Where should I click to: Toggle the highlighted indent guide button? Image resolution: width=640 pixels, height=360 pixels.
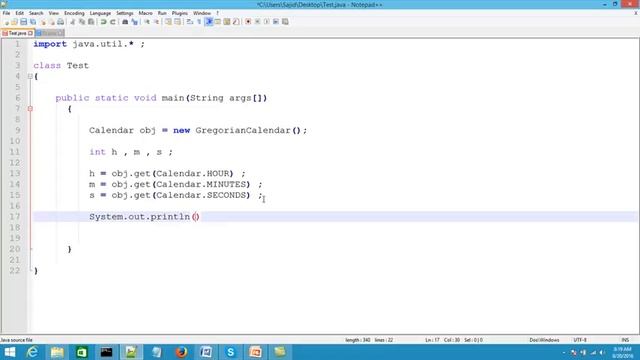[x=209, y=22]
